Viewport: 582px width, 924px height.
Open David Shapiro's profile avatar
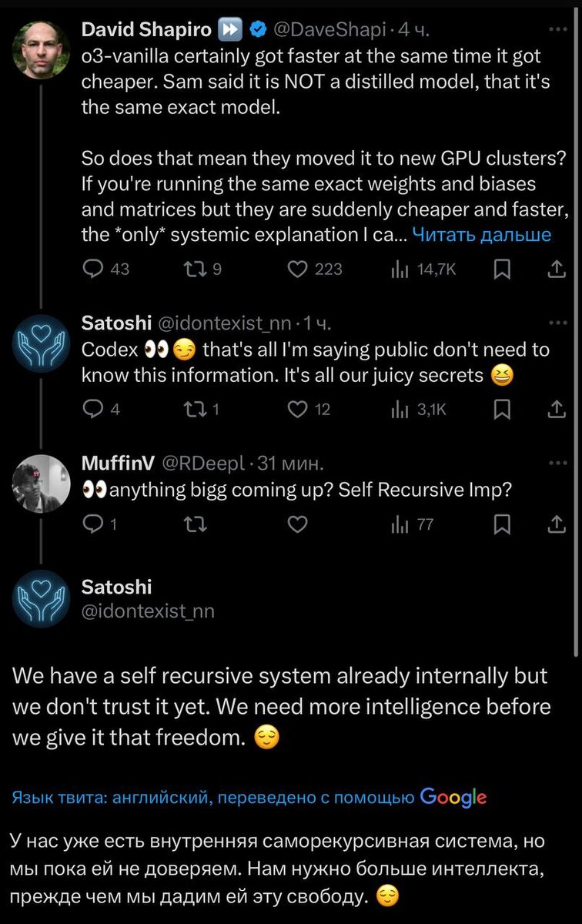(42, 50)
